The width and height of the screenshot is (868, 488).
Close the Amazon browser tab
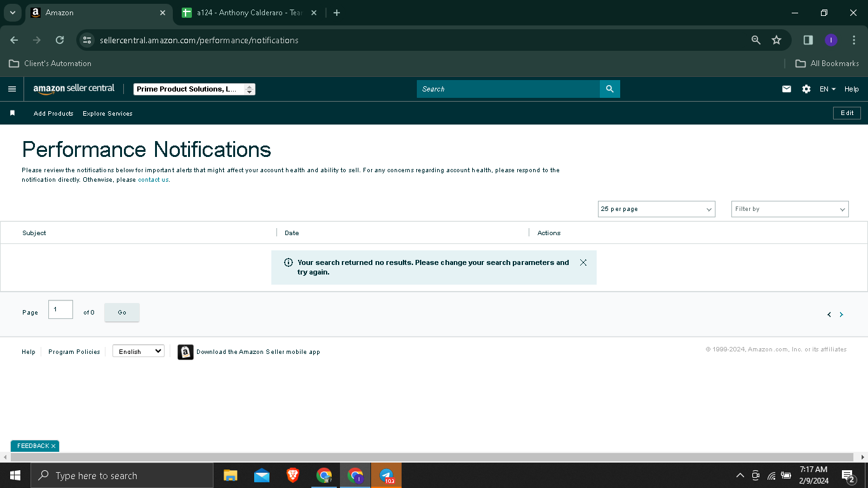point(163,13)
